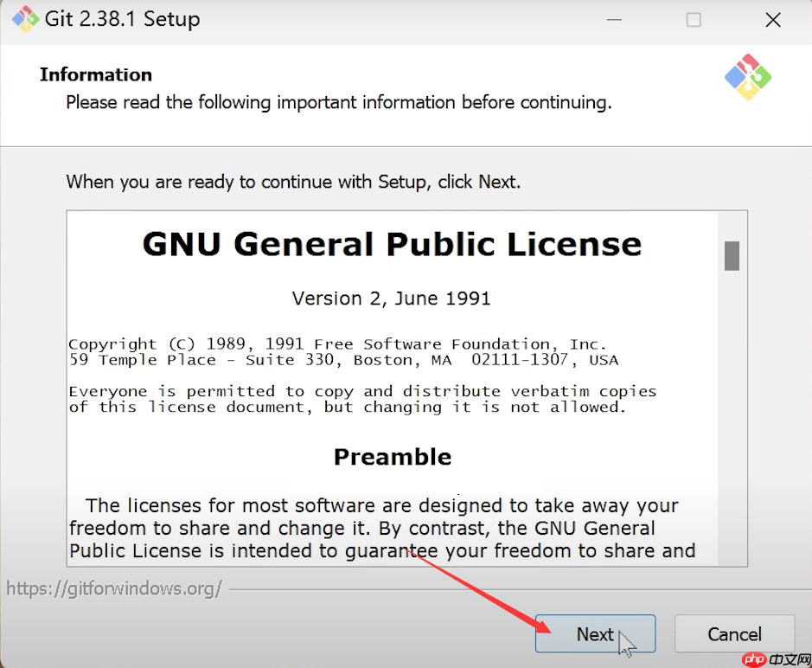Screen dimensions: 812x668
Task: Click the 'GNU General Public License' heading
Action: point(392,244)
